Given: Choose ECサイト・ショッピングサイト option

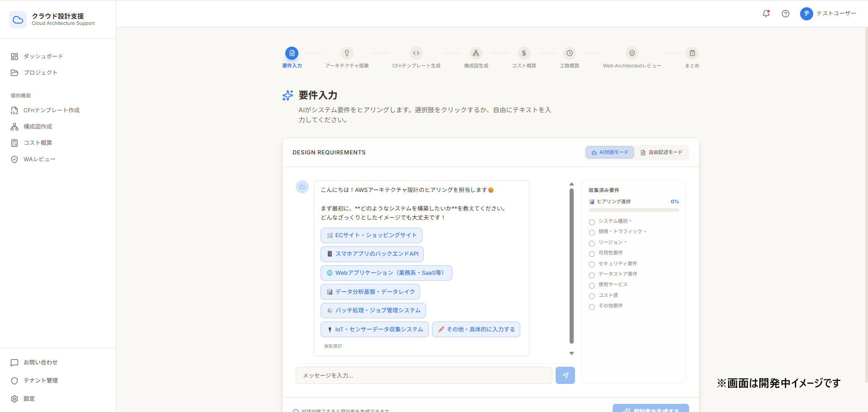Looking at the screenshot, I should tap(371, 235).
